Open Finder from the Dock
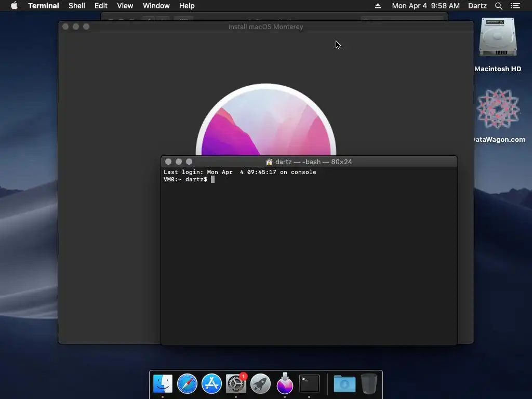Image resolution: width=532 pixels, height=399 pixels. coord(163,384)
